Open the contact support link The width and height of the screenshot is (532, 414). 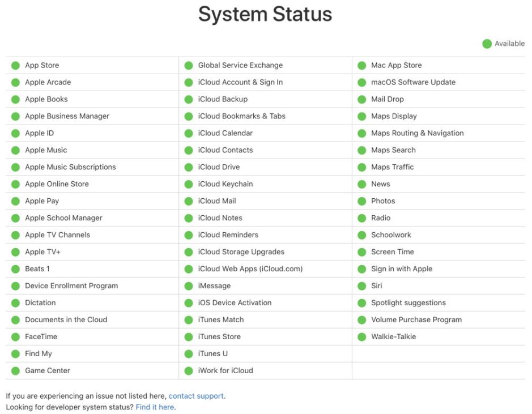pos(196,396)
